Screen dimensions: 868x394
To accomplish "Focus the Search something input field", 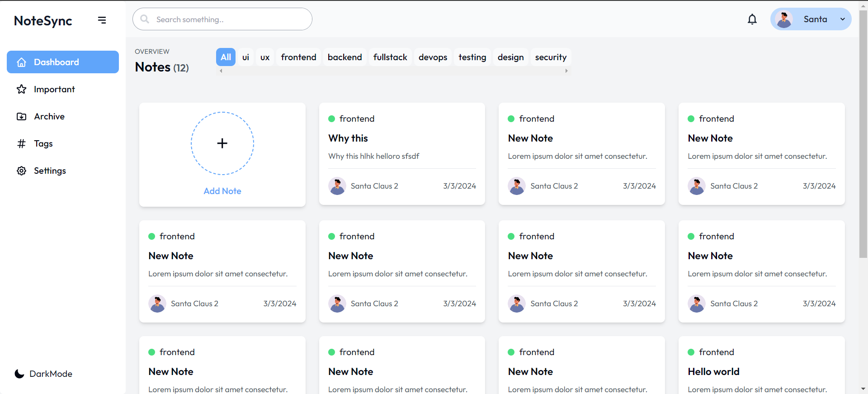I will tap(231, 19).
